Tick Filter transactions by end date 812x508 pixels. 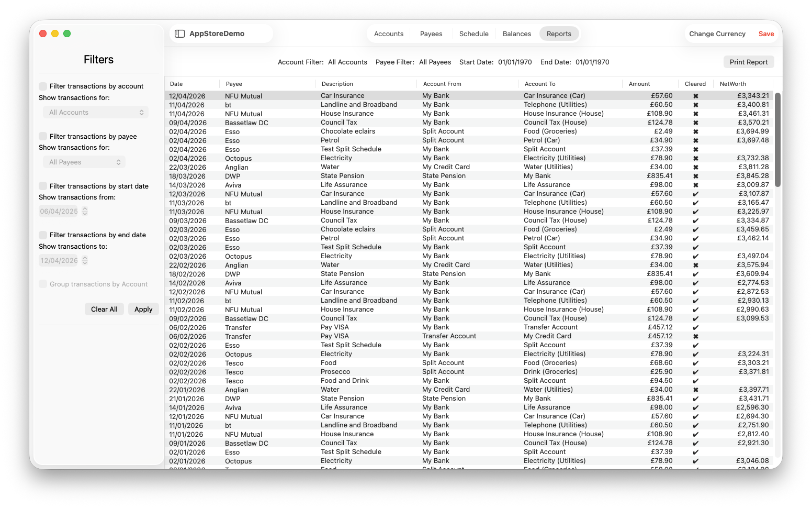click(43, 235)
